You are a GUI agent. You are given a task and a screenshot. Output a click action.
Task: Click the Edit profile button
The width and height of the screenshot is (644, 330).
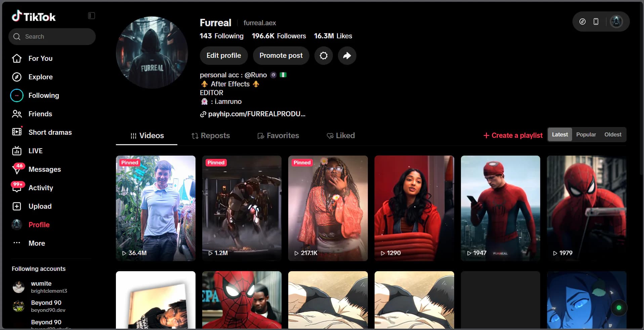(224, 55)
